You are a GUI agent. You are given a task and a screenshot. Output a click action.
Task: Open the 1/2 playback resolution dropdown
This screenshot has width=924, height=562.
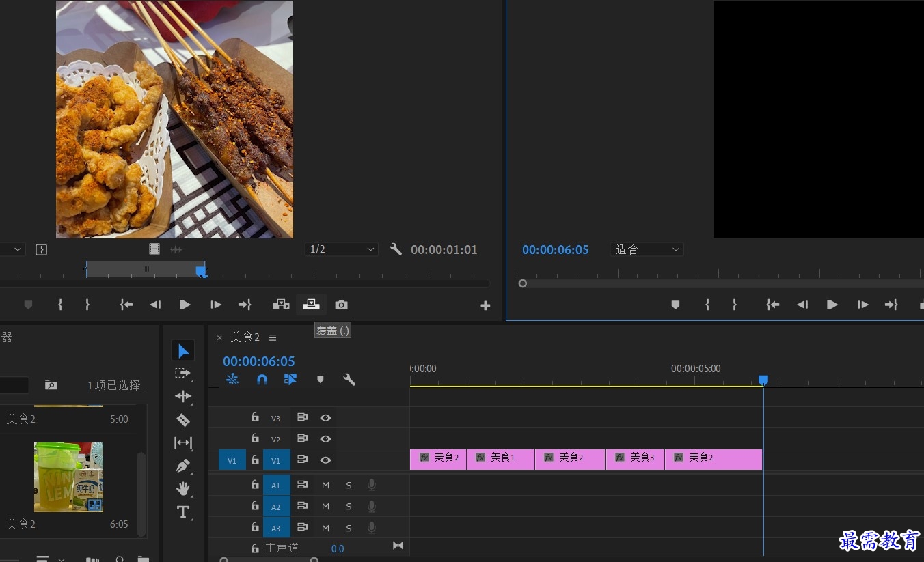pos(342,249)
